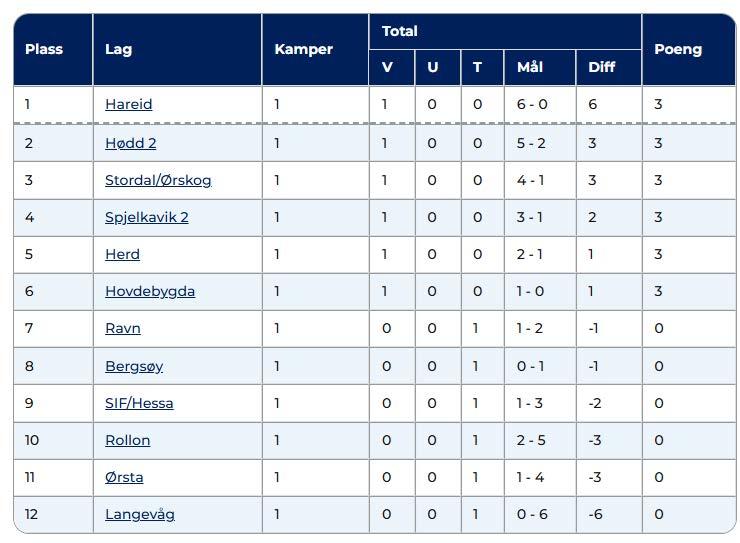Click the Stordal/Ørskog team link

coord(158,180)
